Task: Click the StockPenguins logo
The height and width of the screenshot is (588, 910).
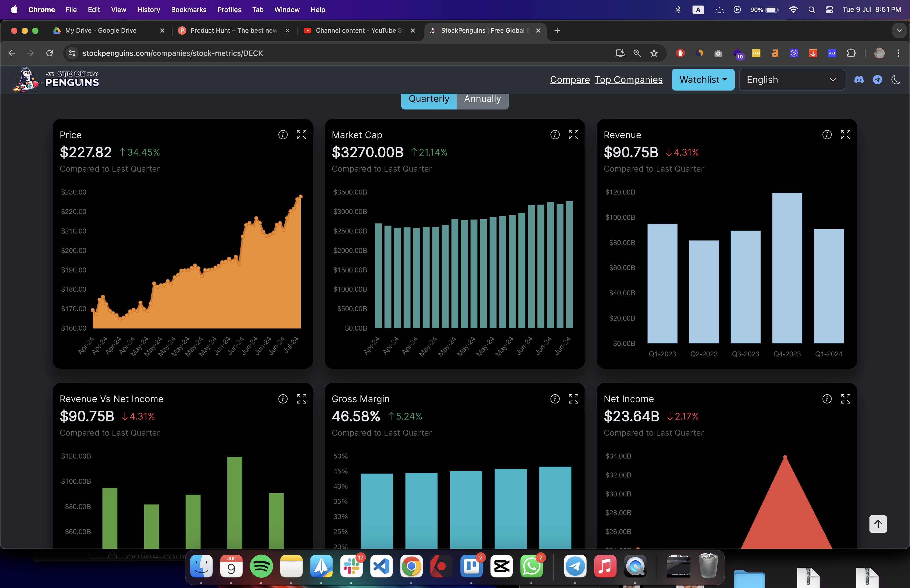Action: (56, 79)
